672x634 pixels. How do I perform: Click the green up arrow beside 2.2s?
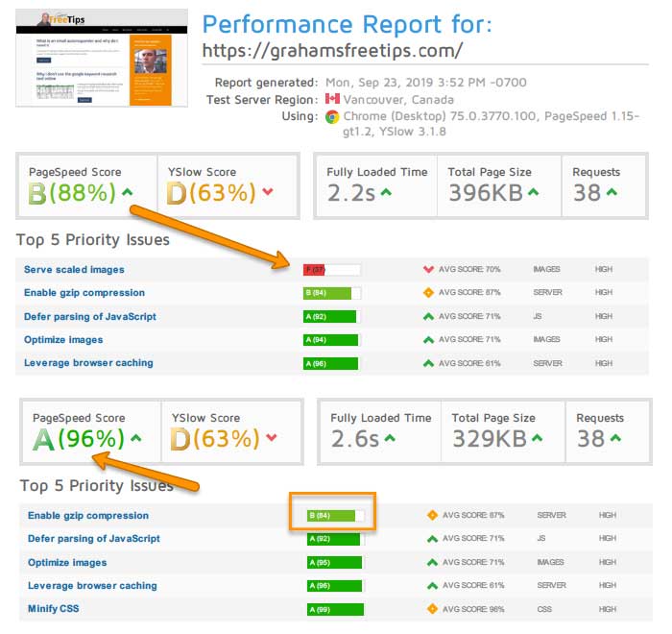click(386, 192)
